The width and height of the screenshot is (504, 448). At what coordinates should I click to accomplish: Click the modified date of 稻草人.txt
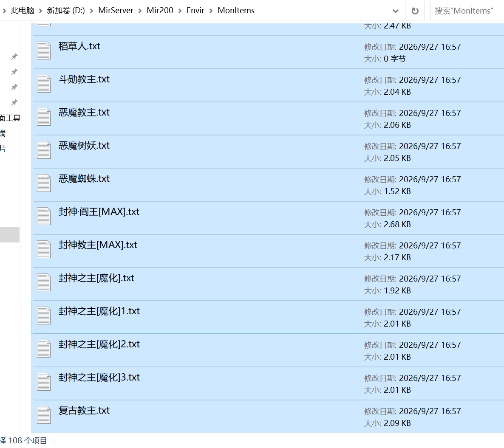click(430, 47)
